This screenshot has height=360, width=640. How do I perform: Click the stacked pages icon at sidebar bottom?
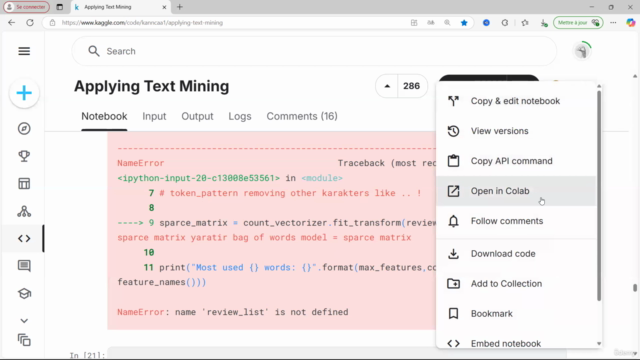(x=24, y=340)
